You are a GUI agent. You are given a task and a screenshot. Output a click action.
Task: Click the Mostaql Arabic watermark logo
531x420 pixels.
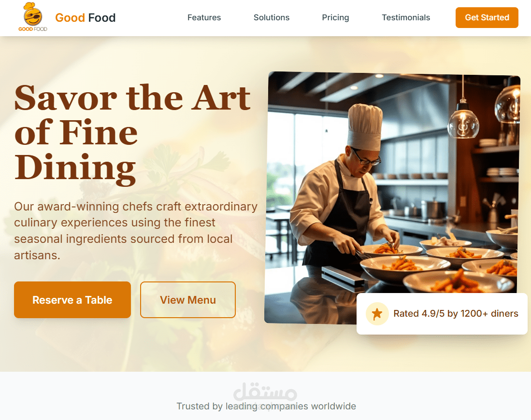point(265,392)
